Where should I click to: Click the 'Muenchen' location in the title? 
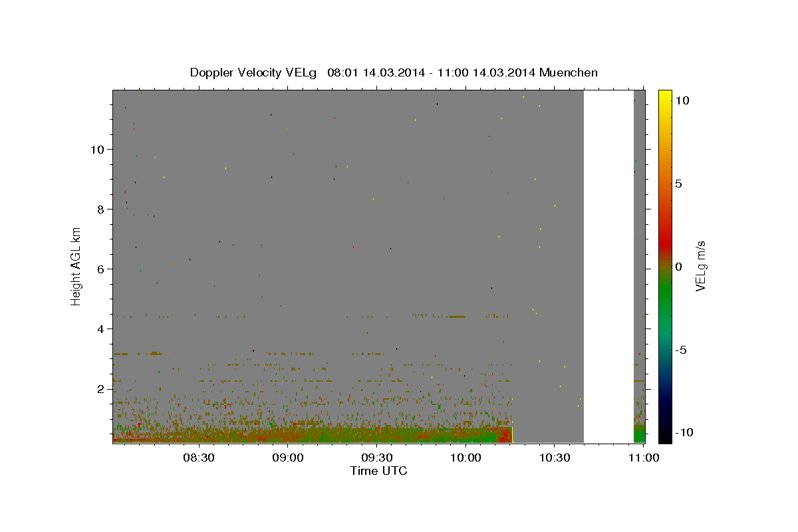(x=569, y=72)
